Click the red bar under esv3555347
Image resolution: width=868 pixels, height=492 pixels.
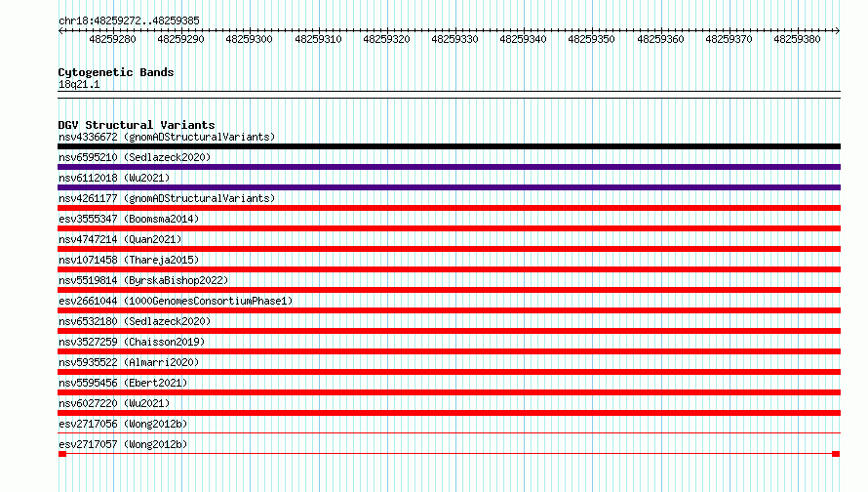click(449, 228)
